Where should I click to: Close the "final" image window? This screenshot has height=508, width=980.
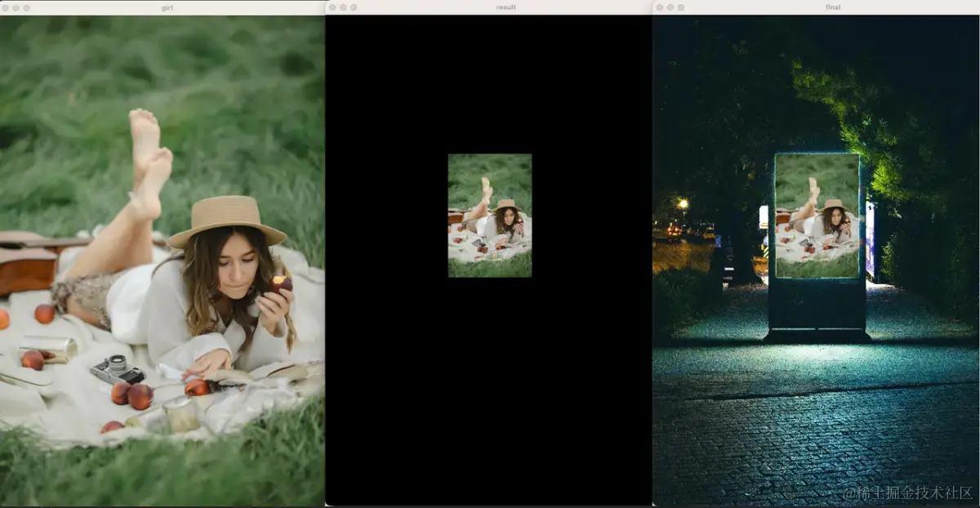(660, 6)
